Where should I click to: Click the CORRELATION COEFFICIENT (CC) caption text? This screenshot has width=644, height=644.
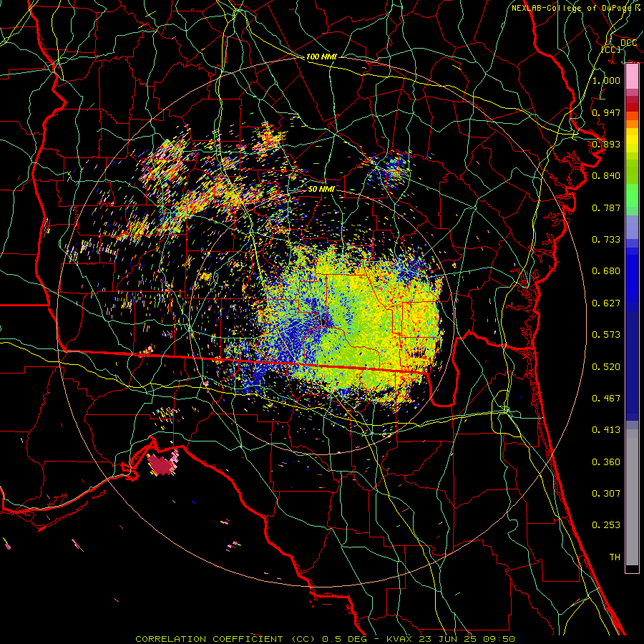click(225, 639)
